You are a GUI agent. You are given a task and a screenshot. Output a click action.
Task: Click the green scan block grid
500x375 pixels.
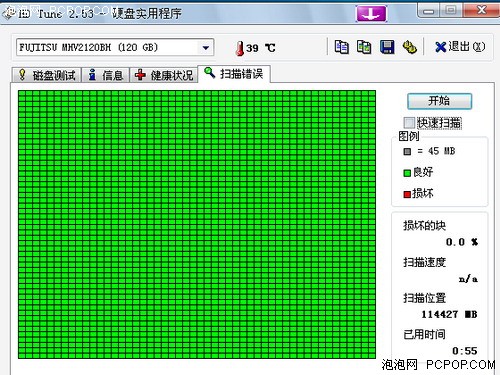[197, 224]
